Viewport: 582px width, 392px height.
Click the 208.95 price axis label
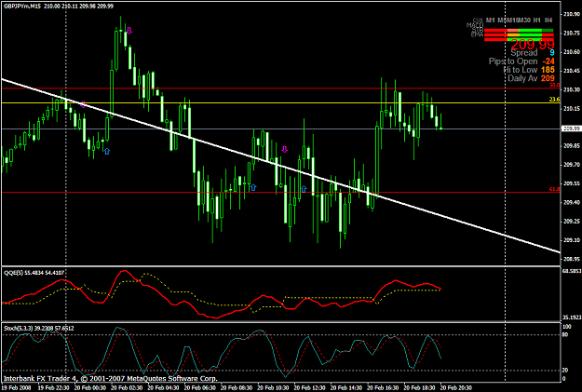coord(572,258)
